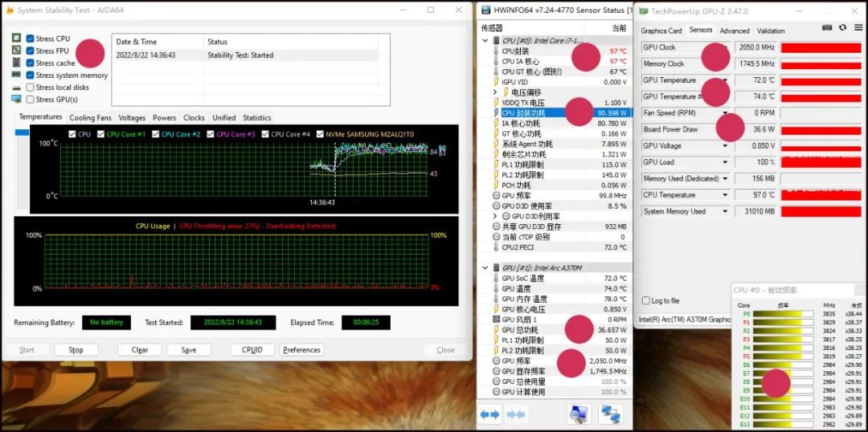The image size is (868, 432).
Task: Click CPU Temperature red graph bar
Action: coord(821,194)
